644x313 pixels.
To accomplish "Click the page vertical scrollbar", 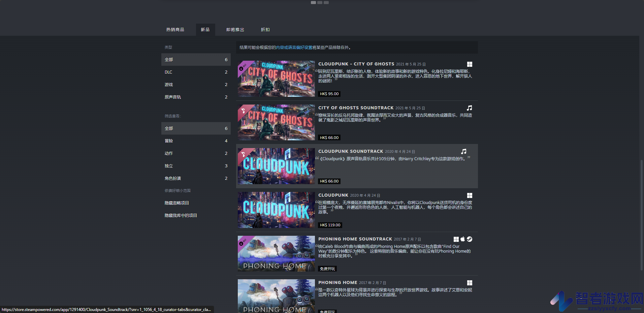I will (641, 215).
